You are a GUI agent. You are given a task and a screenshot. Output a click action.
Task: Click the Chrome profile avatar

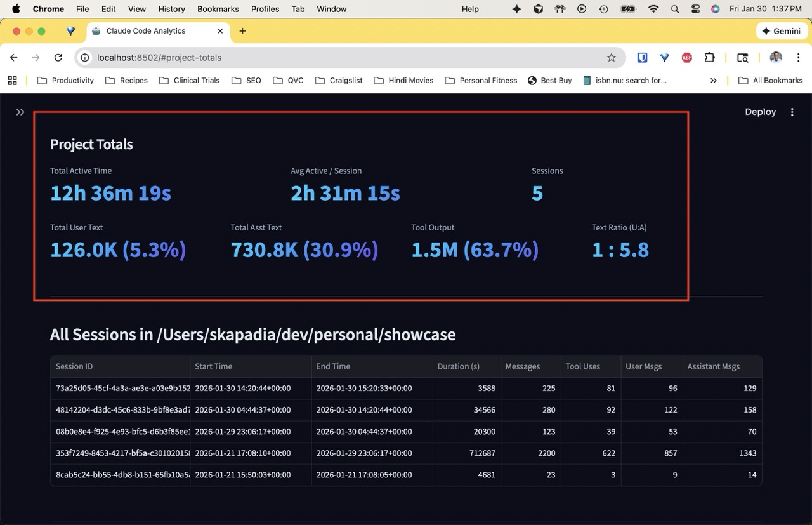click(x=775, y=57)
